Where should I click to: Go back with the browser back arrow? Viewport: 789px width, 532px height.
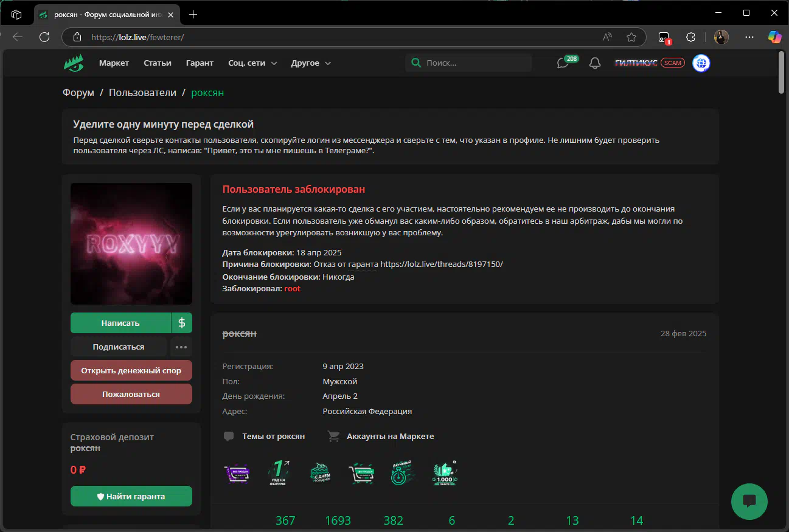pyautogui.click(x=18, y=37)
